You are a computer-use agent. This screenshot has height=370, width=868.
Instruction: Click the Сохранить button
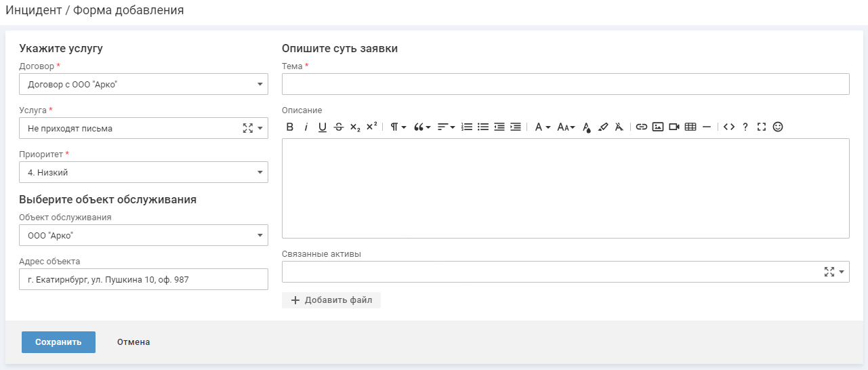(58, 342)
